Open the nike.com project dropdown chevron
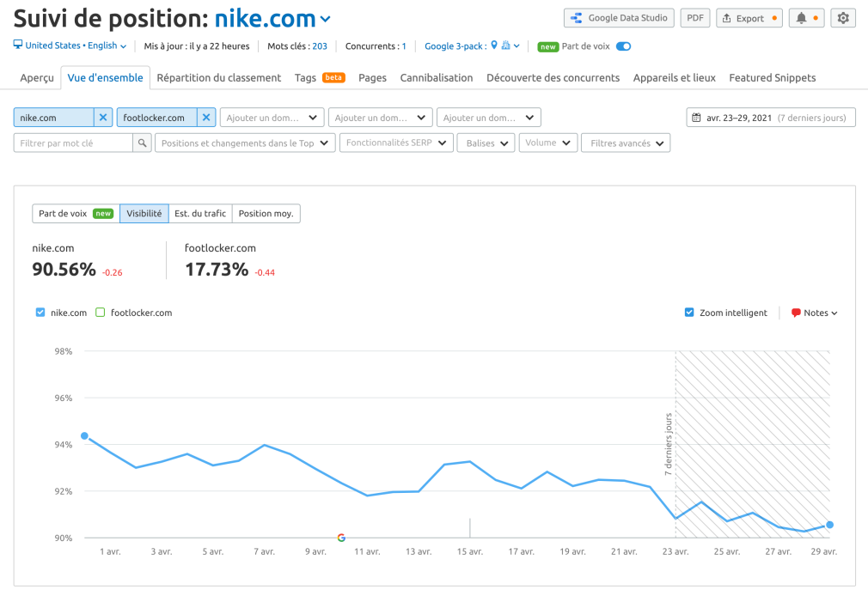868x596 pixels. tap(326, 20)
